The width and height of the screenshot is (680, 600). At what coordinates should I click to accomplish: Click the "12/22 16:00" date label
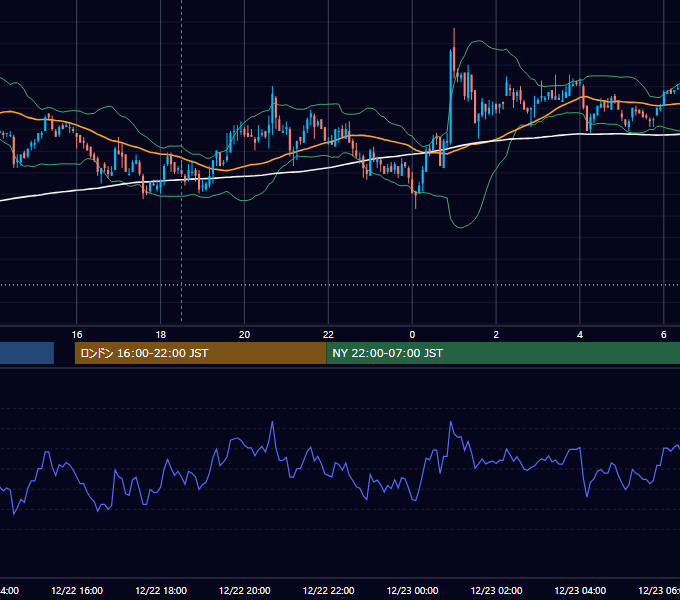(77, 590)
